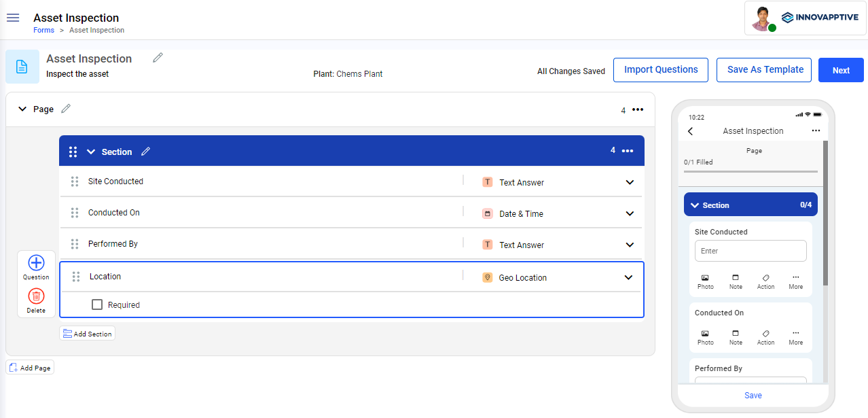
Task: Expand Text Answer dropdown for Site Conducted
Action: pyautogui.click(x=630, y=182)
